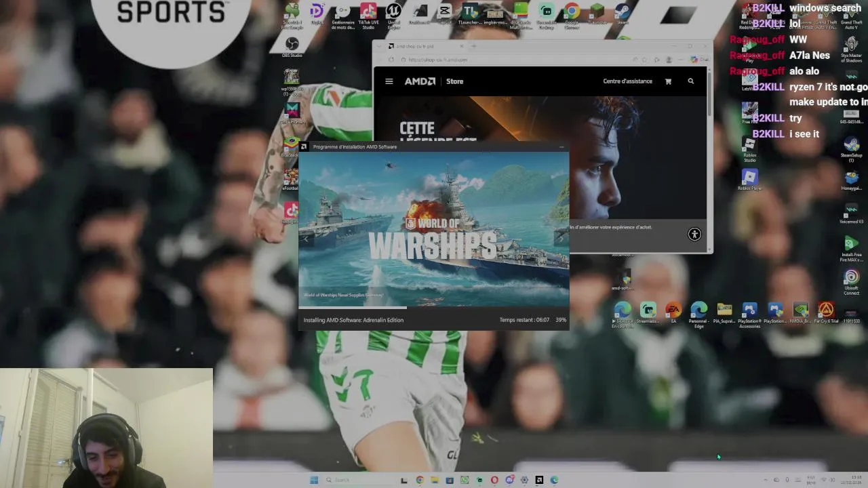
Task: Open the amd-software installer file on the desktop
Action: (623, 281)
